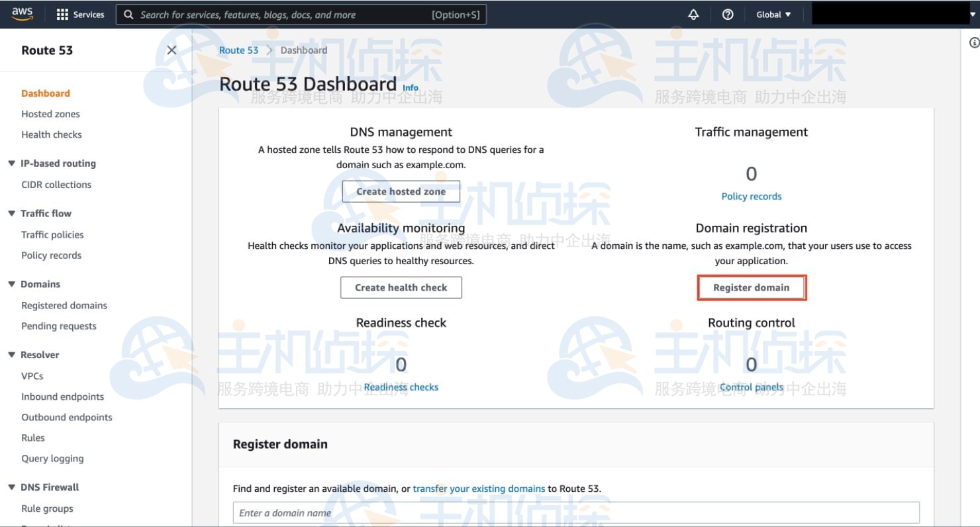
Task: Open AWS help via the question mark icon
Action: click(728, 14)
